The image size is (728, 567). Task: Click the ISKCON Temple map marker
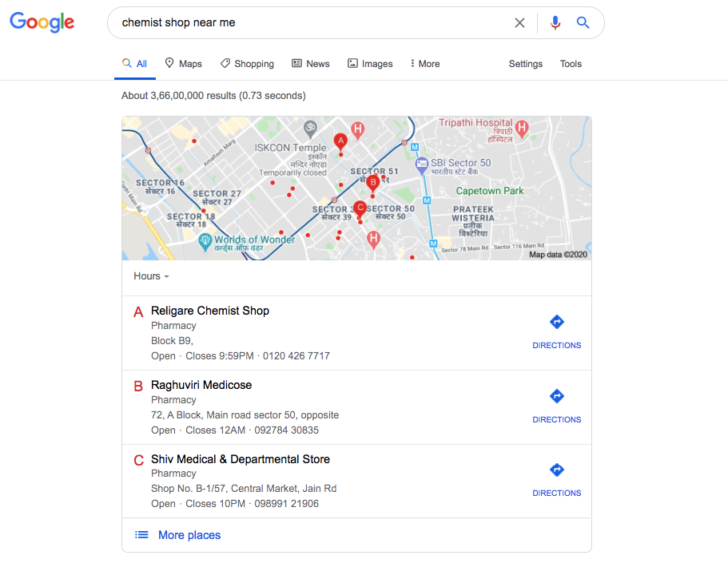tap(310, 129)
